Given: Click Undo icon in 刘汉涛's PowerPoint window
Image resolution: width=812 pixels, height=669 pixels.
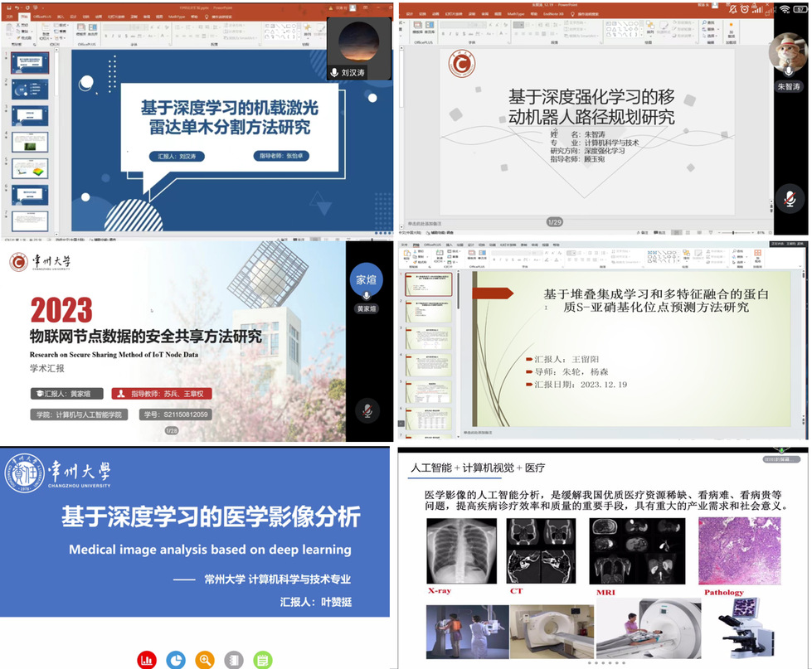Looking at the screenshot, I should [18, 7].
